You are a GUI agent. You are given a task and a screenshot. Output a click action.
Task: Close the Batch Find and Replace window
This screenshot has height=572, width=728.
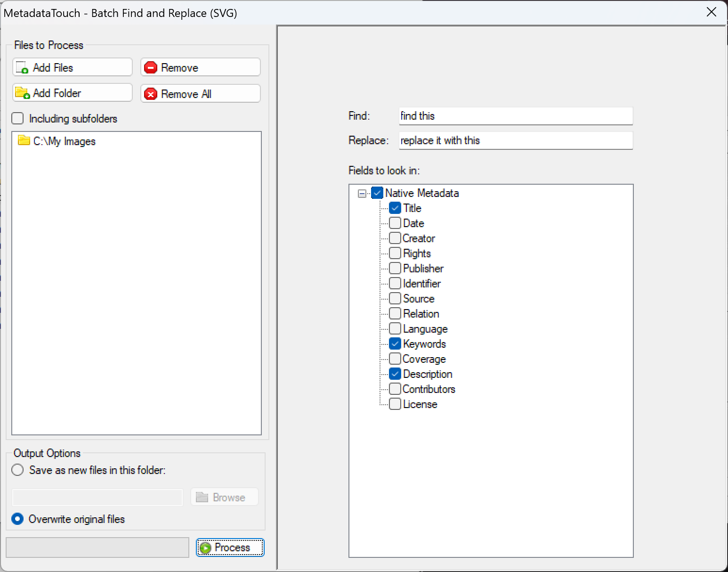tap(712, 12)
